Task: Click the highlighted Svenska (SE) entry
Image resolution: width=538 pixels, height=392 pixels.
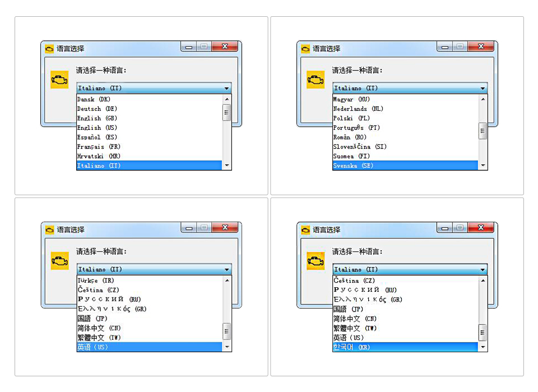Action: 405,166
